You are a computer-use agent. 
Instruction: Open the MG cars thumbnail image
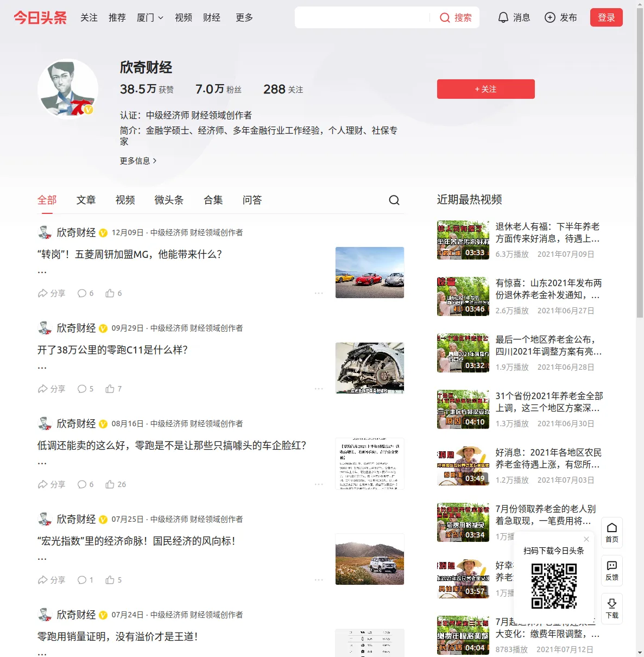tap(370, 273)
